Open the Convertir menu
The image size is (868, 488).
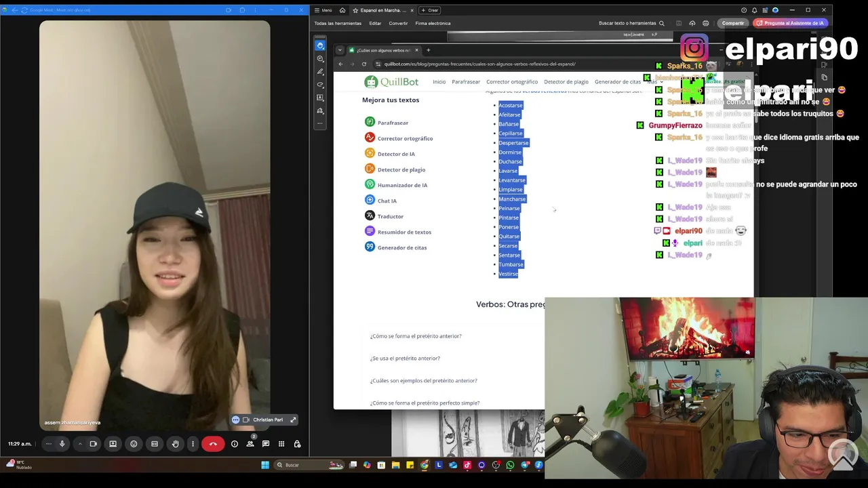tap(398, 23)
